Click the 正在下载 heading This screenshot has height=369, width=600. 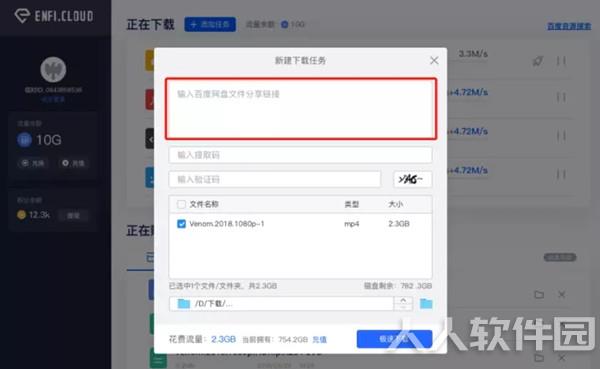(x=150, y=24)
